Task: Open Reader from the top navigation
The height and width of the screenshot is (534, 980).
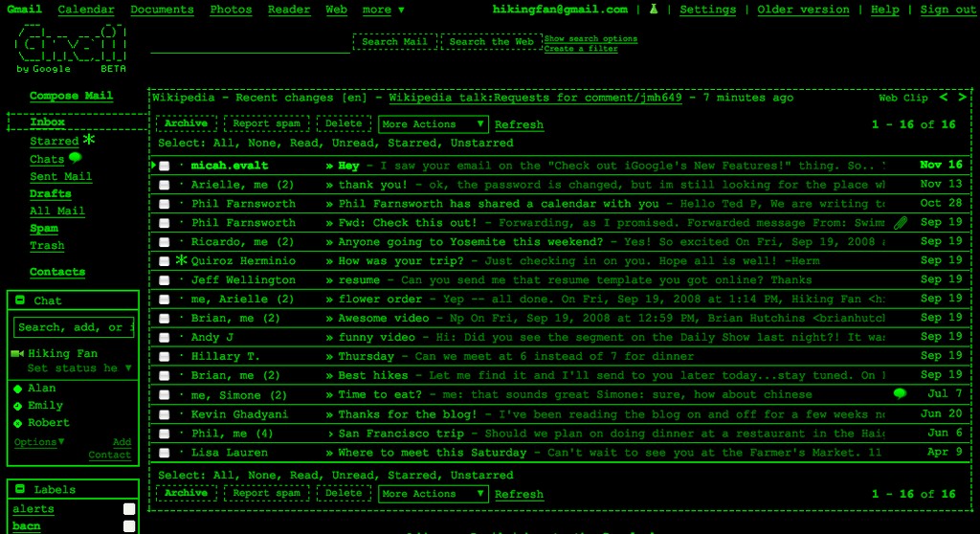Action: point(289,10)
